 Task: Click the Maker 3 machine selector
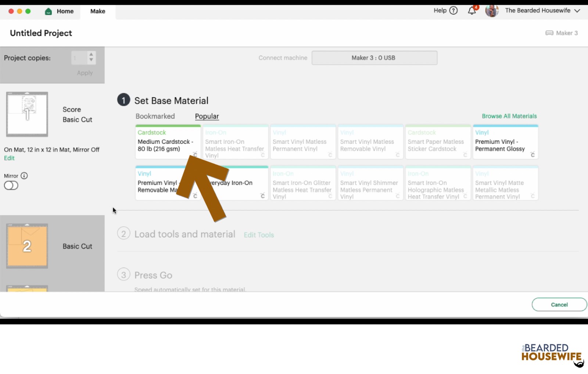tap(562, 33)
